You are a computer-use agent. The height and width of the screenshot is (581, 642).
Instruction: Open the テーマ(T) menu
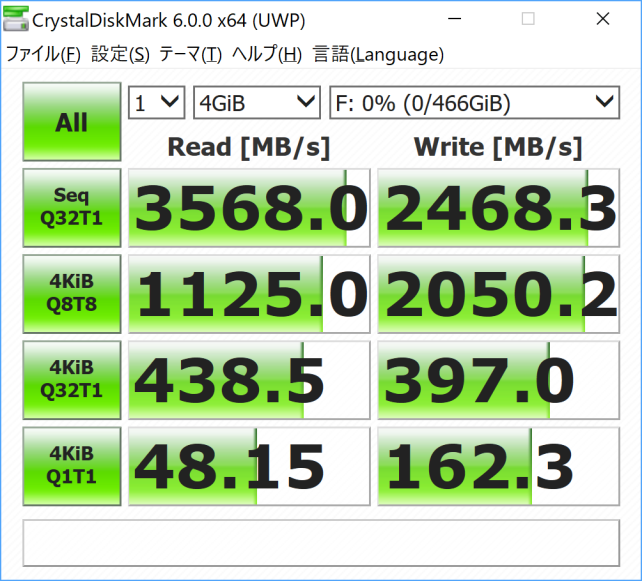coord(190,54)
